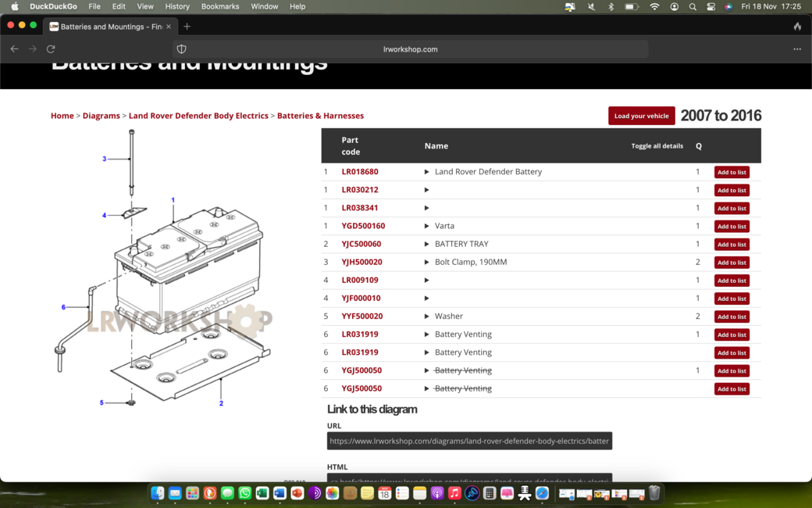Launch Excel from the dock
812x508 pixels.
pos(262,493)
